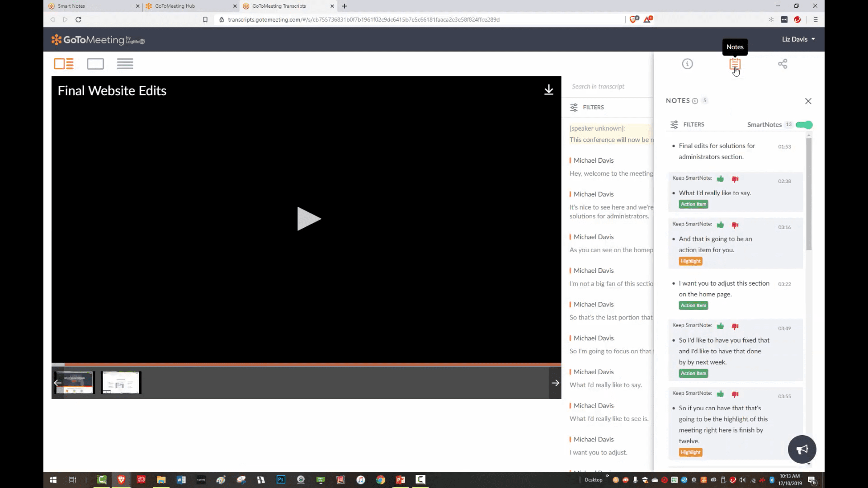Image resolution: width=868 pixels, height=488 pixels.
Task: Download the recording
Action: coord(548,90)
